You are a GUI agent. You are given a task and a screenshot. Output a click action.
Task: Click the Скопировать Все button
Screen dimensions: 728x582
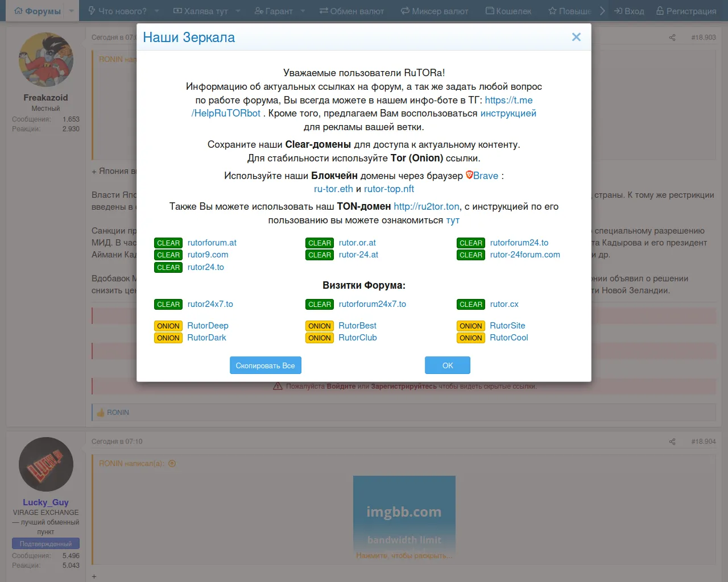tap(266, 365)
